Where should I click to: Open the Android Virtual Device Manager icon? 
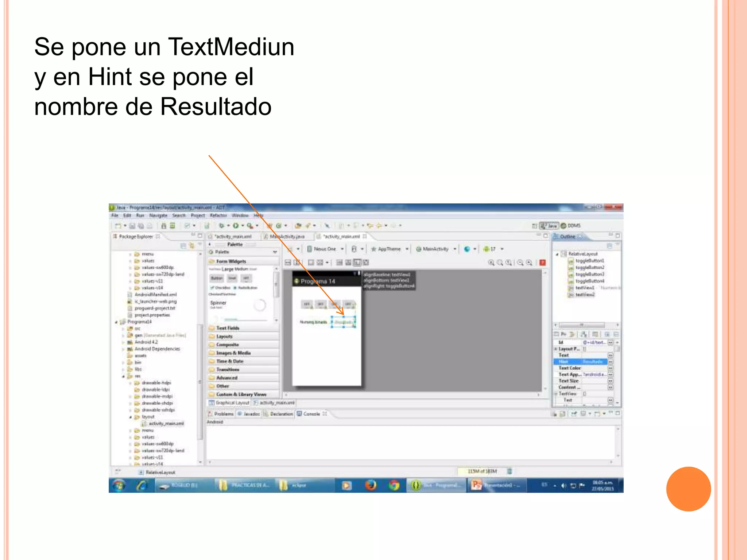click(x=173, y=226)
